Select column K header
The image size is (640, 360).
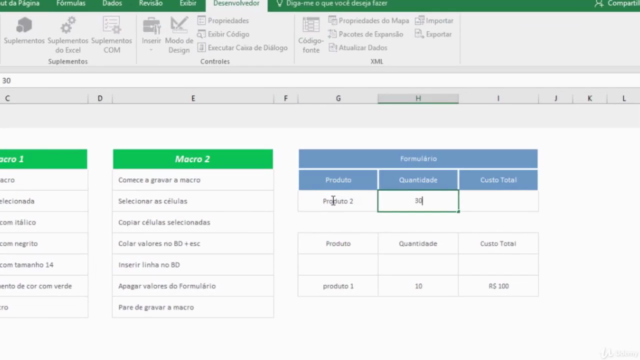(x=590, y=98)
